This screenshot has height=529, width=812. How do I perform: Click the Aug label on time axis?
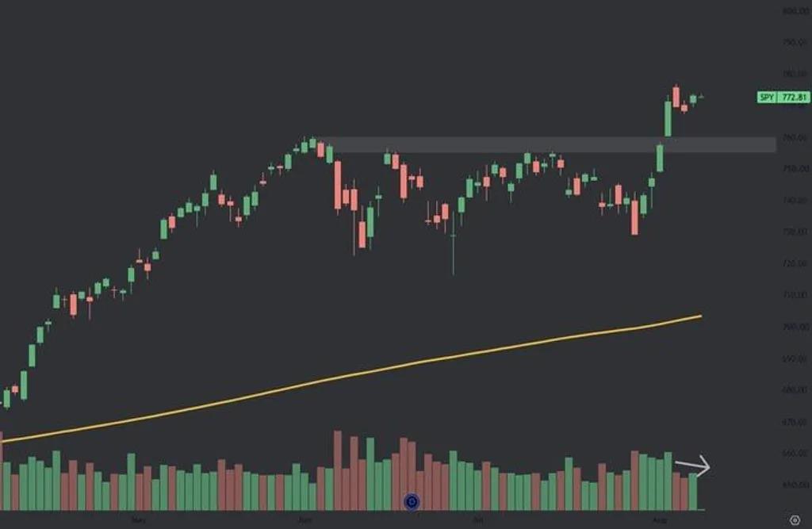tap(660, 519)
